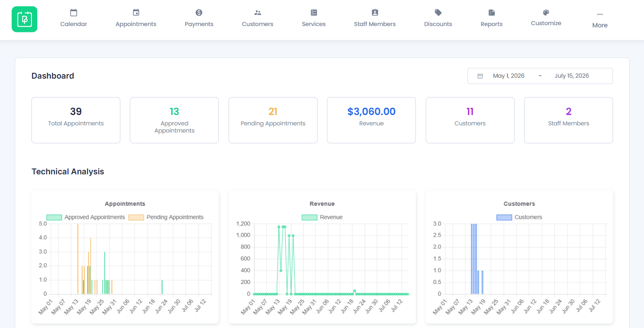The height and width of the screenshot is (328, 644).
Task: Click the Approved Appointments card showing 13
Action: click(174, 120)
